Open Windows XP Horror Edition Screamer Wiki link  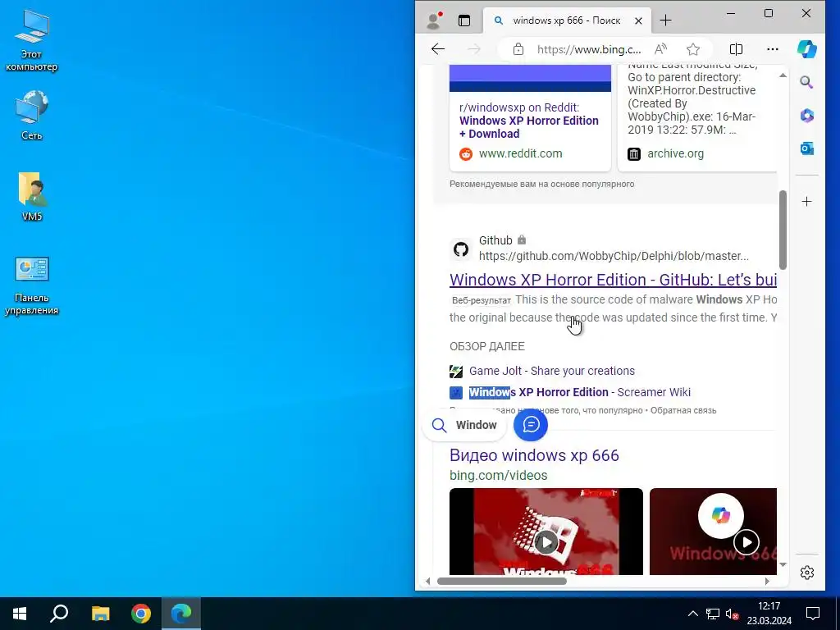pyautogui.click(x=580, y=392)
